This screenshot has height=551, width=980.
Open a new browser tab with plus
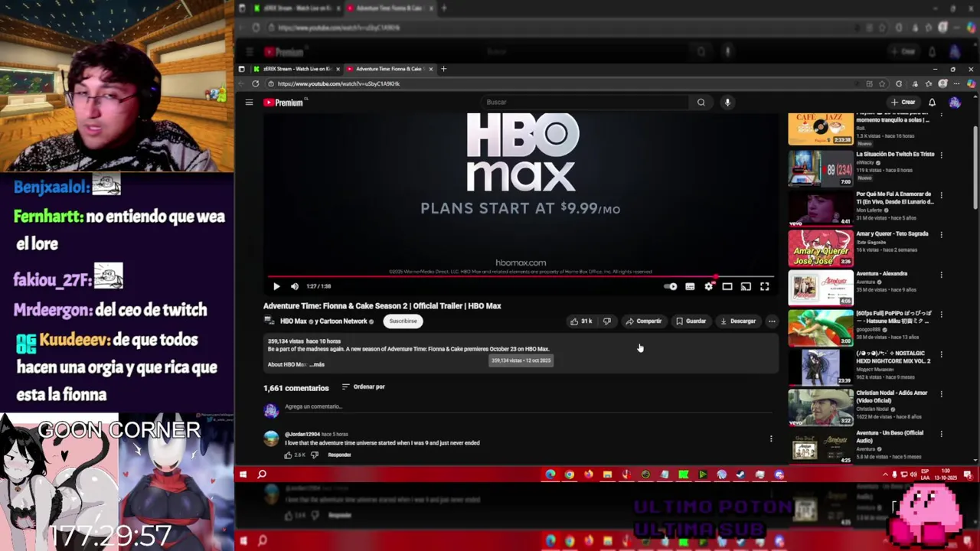click(444, 69)
